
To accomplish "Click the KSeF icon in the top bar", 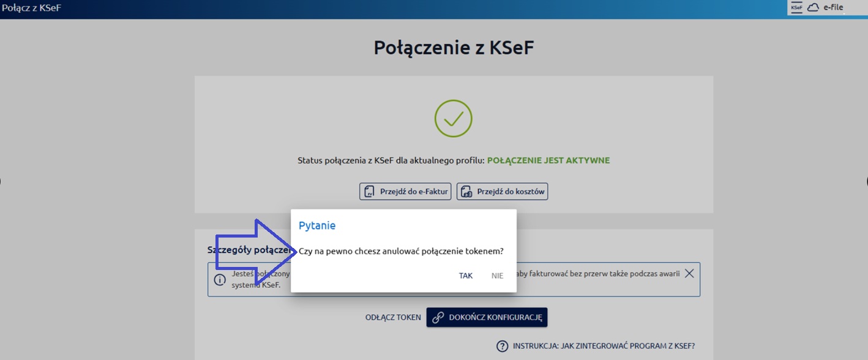I will 796,7.
